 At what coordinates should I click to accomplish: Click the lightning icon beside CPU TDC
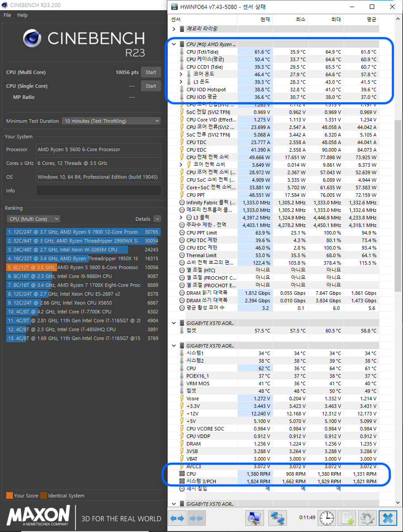pyautogui.click(x=182, y=142)
